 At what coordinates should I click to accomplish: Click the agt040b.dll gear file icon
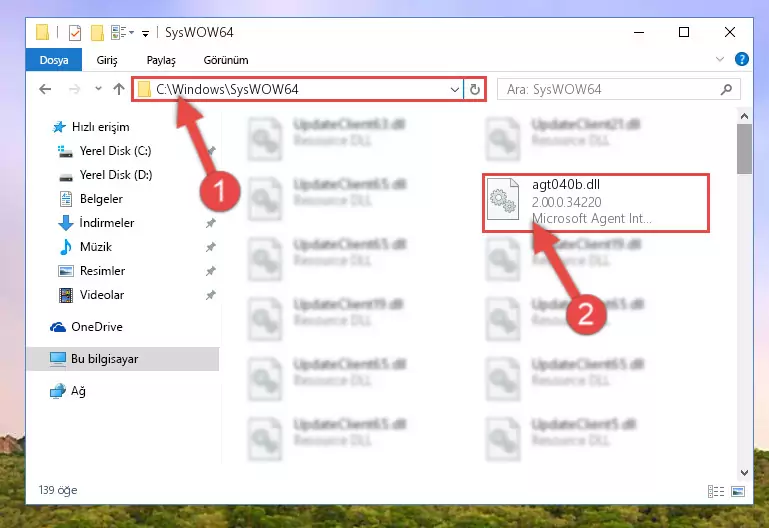coord(503,200)
